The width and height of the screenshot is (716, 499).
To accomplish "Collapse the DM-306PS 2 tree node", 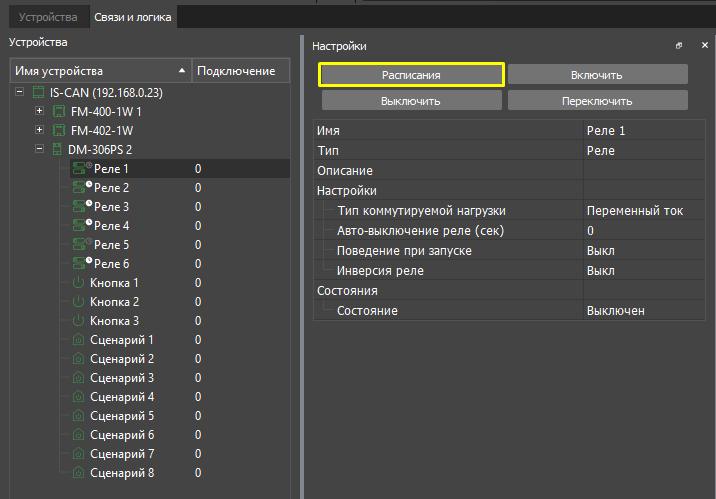I will 40,149.
